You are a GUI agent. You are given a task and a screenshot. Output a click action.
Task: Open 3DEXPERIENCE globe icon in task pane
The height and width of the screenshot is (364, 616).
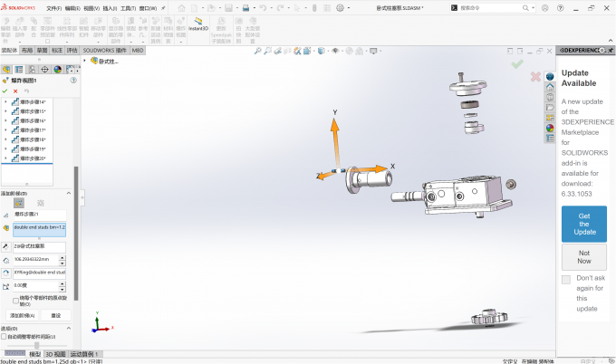(x=550, y=77)
